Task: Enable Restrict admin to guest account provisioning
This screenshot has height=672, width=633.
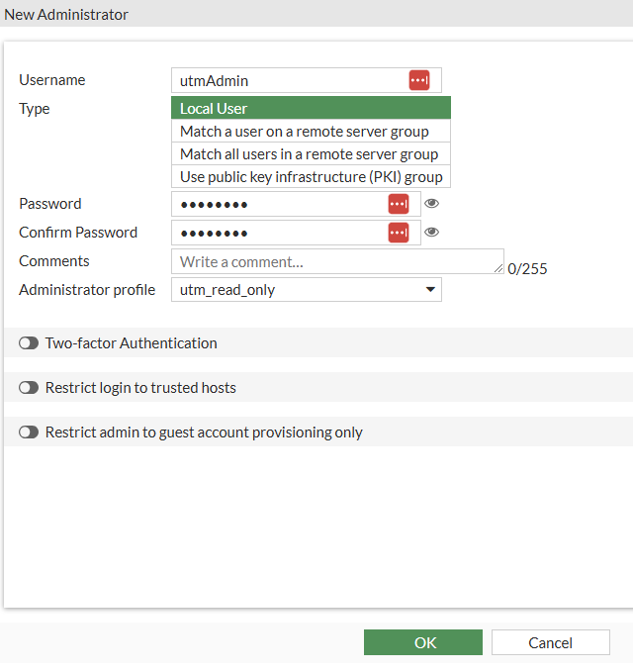Action: click(x=29, y=432)
